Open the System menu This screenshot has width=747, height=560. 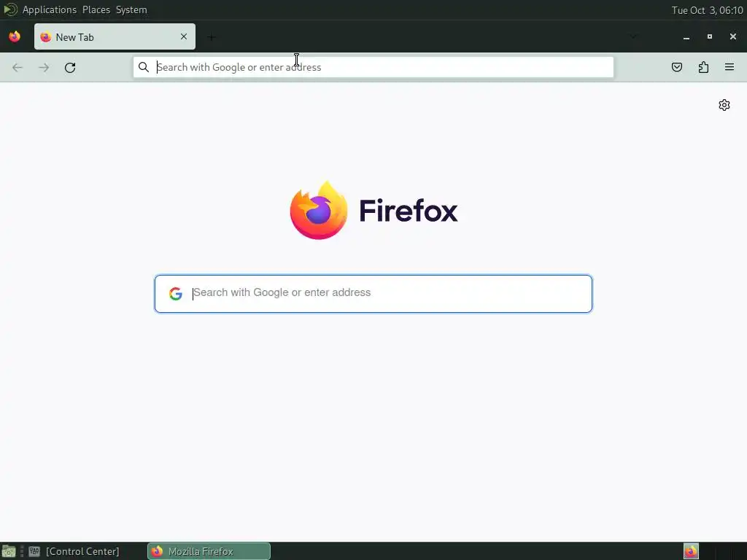click(131, 9)
